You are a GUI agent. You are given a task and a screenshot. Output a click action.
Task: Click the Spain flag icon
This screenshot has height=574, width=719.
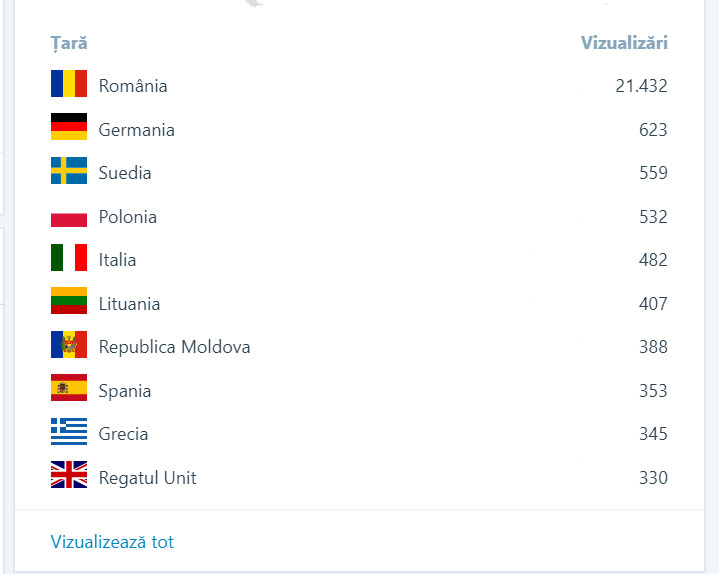69,389
